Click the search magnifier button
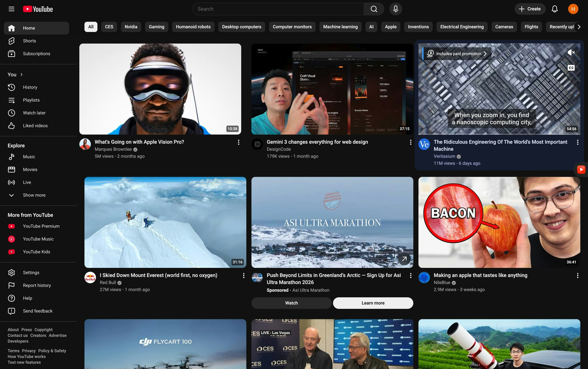 click(374, 9)
